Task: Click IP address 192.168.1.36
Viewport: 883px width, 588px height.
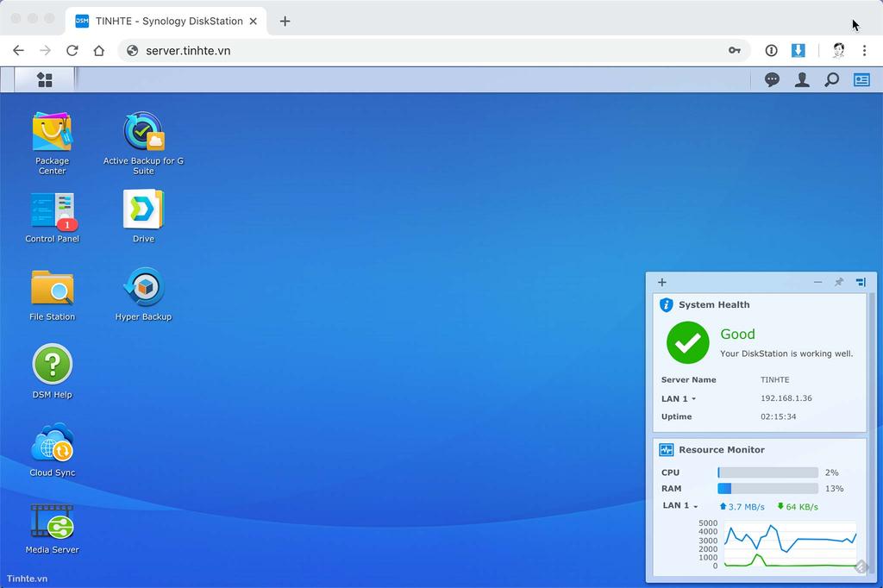Action: pyautogui.click(x=786, y=398)
